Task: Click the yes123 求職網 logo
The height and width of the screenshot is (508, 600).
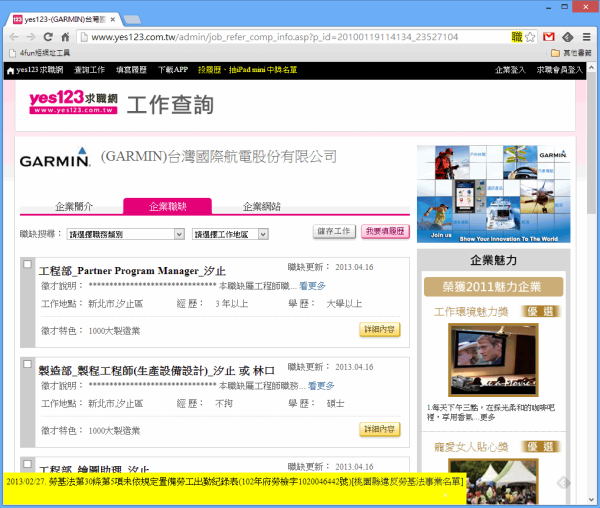Action: 73,102
